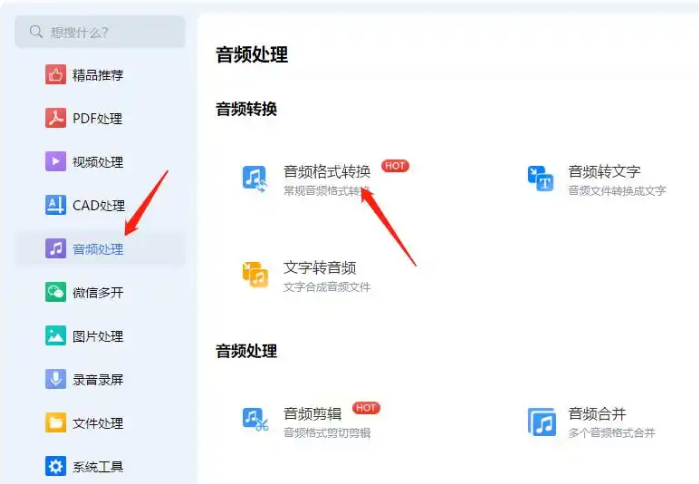Click the 微信多开 green WeChat icon

56,292
